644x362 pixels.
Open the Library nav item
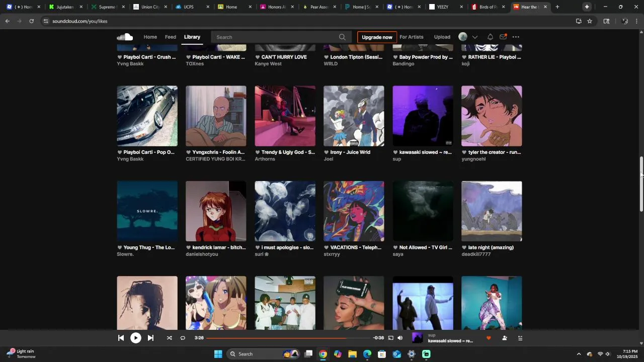(192, 37)
